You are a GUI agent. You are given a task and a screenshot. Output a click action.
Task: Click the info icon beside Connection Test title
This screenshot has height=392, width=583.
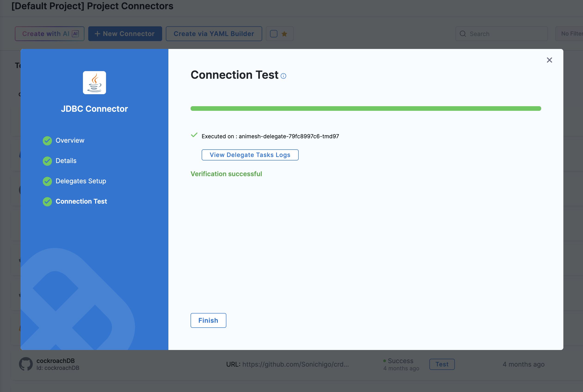coord(283,76)
